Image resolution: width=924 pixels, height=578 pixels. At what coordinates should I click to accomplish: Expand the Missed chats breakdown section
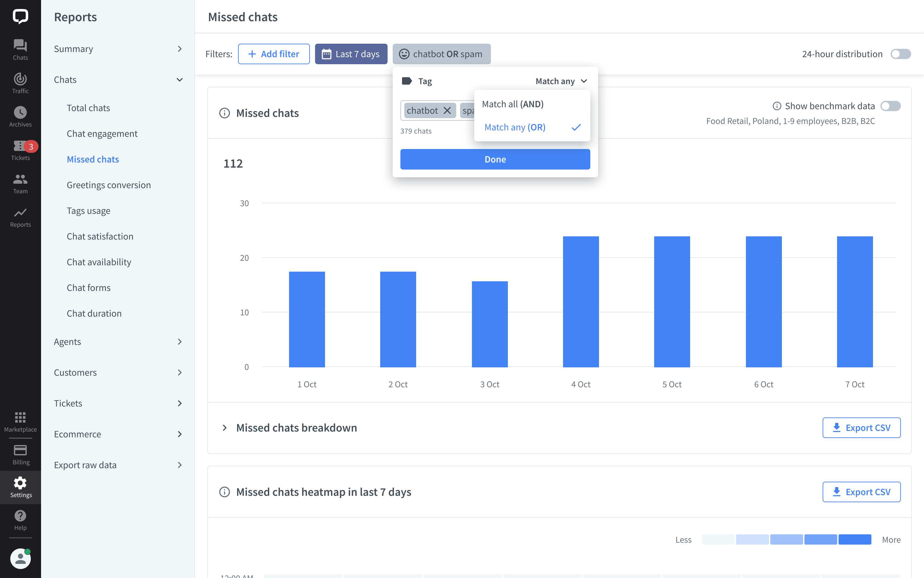(x=225, y=428)
